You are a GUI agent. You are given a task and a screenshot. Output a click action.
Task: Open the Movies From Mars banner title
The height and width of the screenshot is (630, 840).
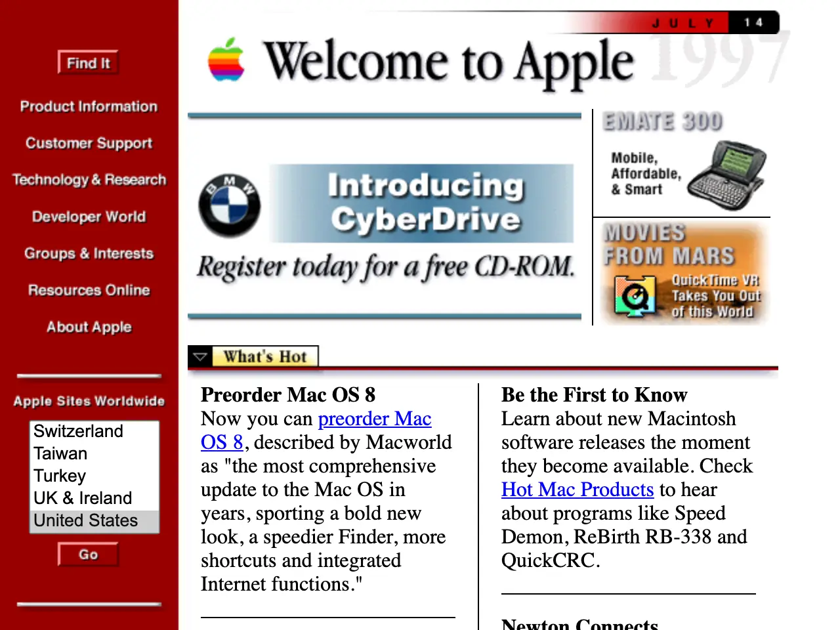(669, 245)
